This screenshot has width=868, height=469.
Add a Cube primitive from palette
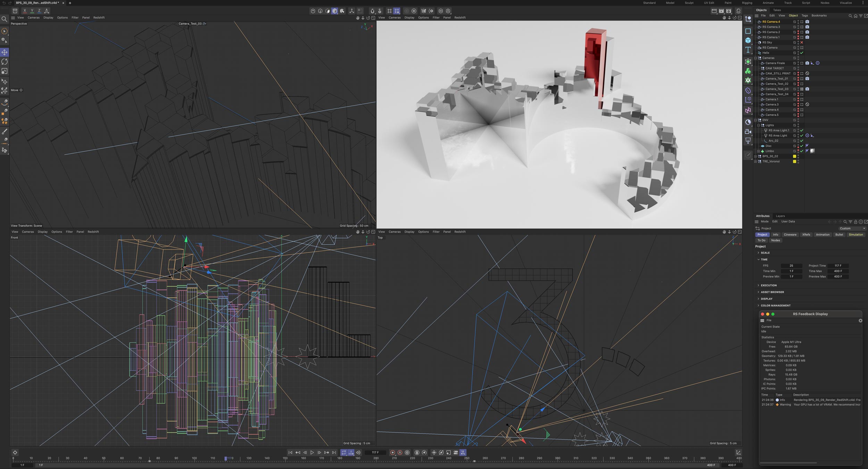(748, 41)
